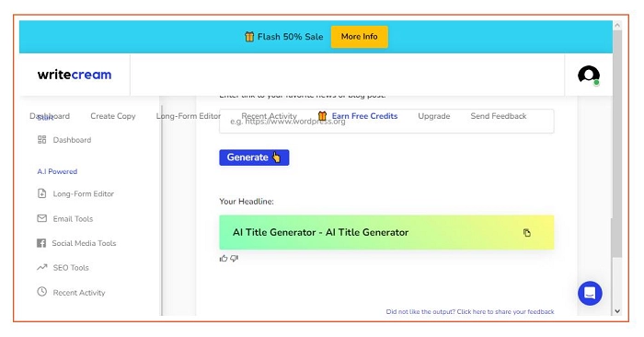Click the gift icon beside Earn Free Credits
Viewport: 644px width, 337px height.
pos(322,115)
